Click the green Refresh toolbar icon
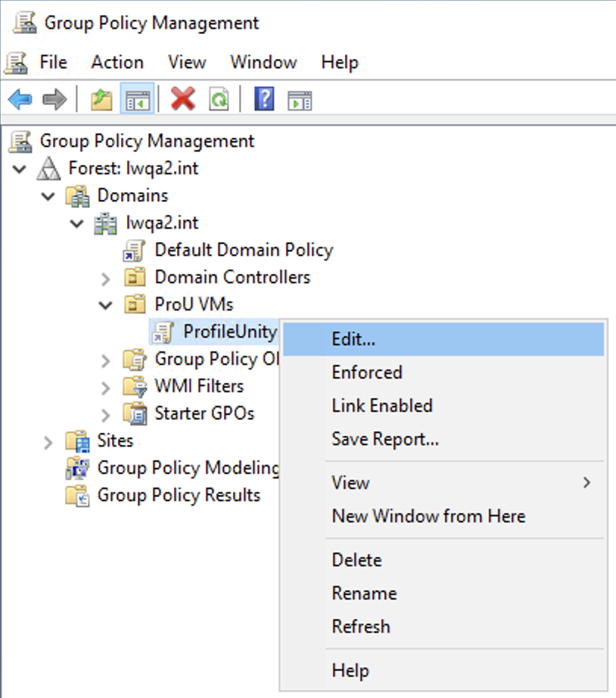The width and height of the screenshot is (616, 698). pyautogui.click(x=219, y=99)
